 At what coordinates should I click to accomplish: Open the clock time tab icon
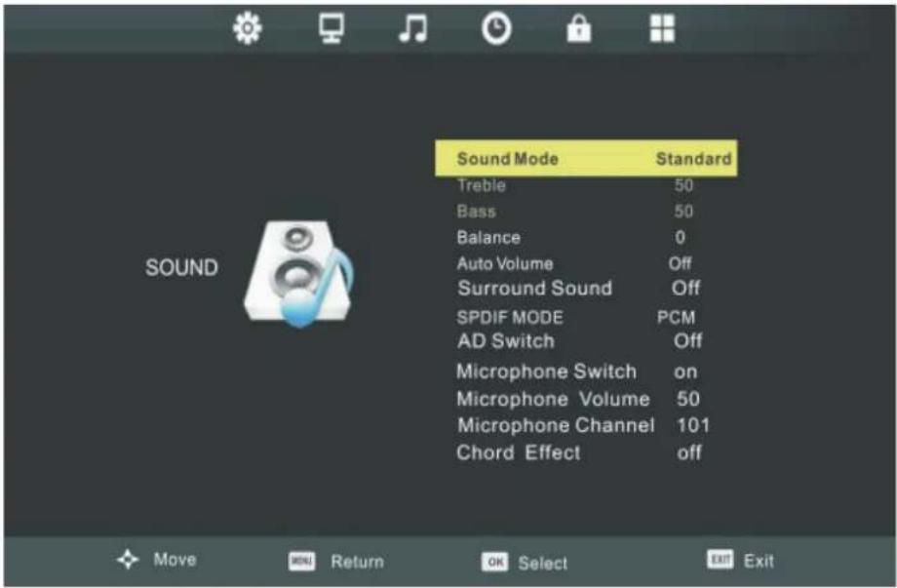pyautogui.click(x=496, y=28)
